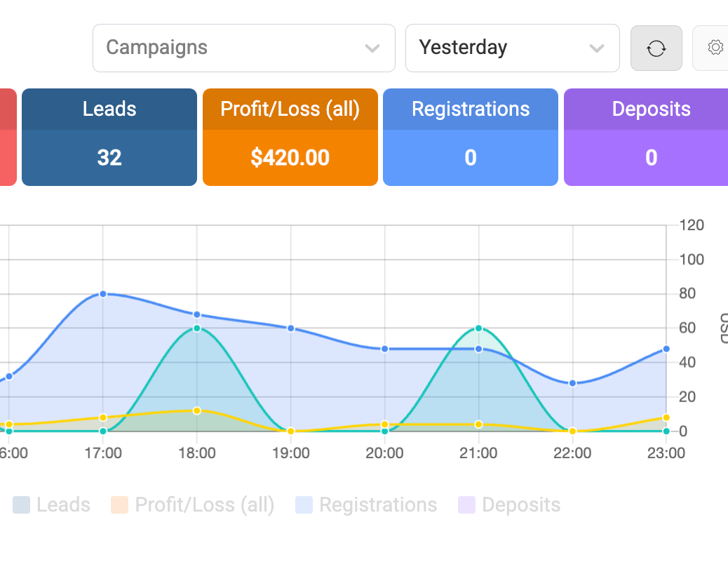Toggle Registrations series in legend
The height and width of the screenshot is (574, 728).
click(x=366, y=505)
